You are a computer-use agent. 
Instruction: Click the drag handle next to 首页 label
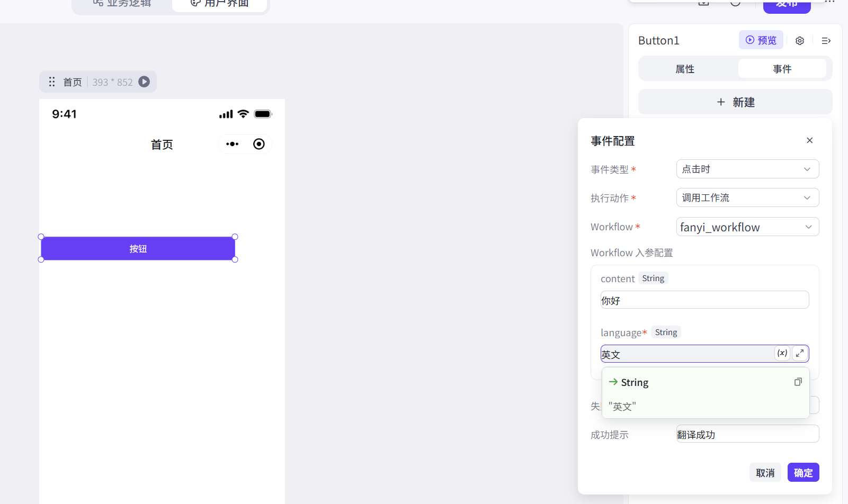tap(51, 82)
